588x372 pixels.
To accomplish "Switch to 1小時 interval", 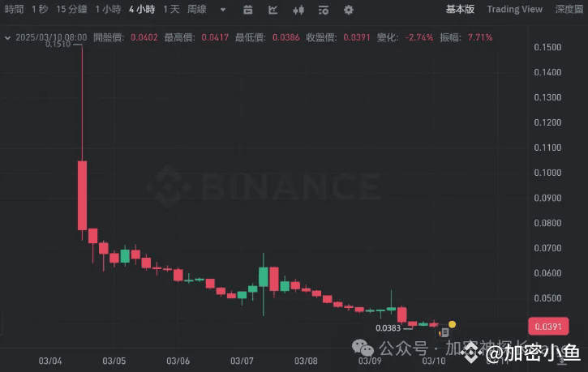I will [x=108, y=10].
